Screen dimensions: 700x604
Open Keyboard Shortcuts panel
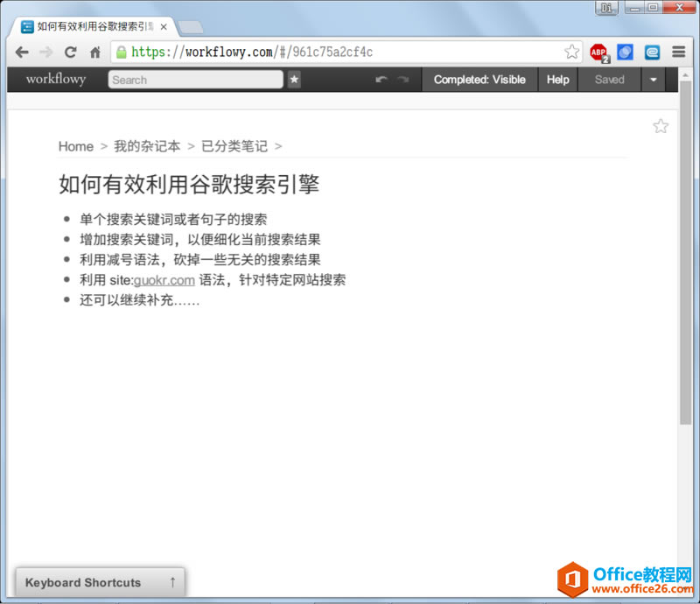(x=84, y=582)
